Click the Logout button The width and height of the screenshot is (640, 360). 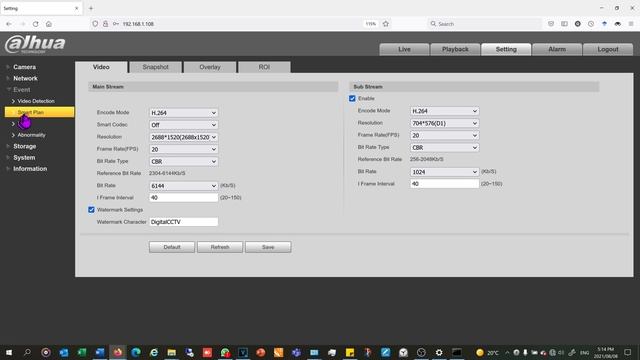click(x=608, y=49)
